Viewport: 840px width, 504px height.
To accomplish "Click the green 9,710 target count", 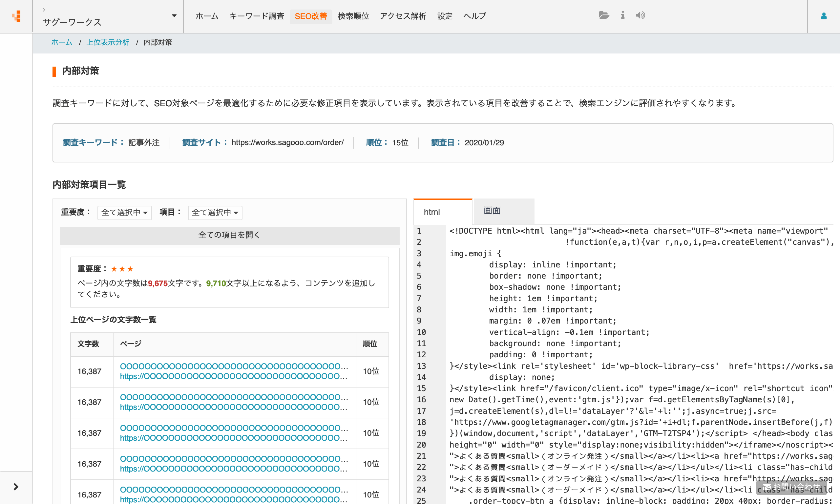I will point(216,283).
